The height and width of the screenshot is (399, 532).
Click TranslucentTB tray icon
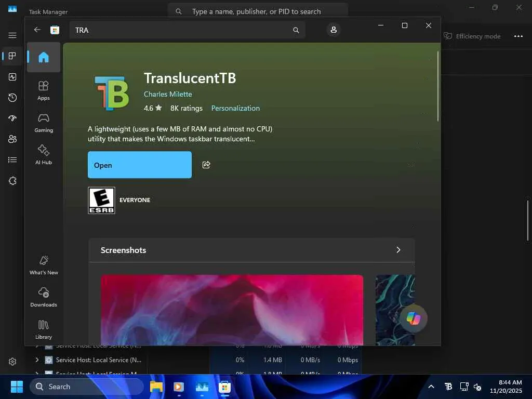448,387
